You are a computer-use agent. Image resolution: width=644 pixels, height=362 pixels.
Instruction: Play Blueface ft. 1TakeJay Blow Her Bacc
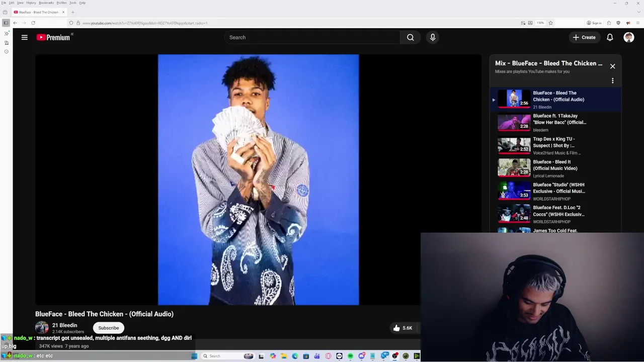555,122
